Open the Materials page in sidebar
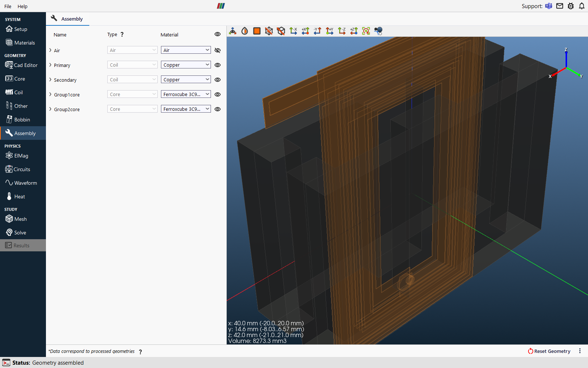 coord(23,43)
